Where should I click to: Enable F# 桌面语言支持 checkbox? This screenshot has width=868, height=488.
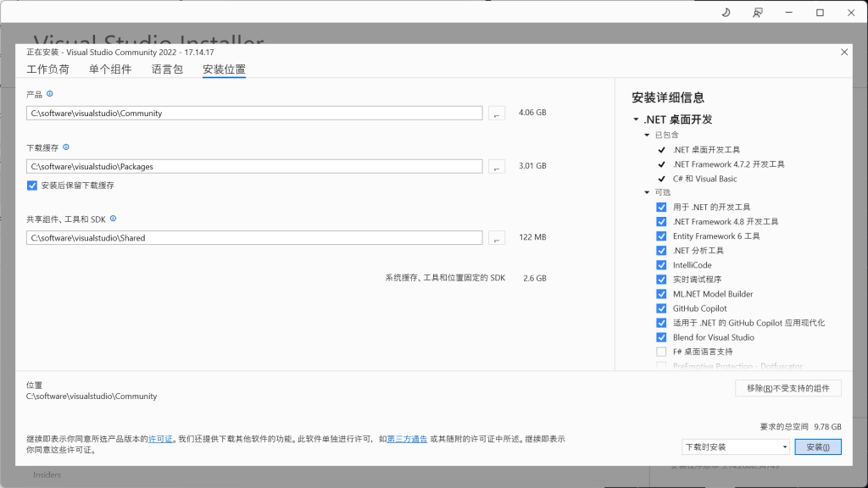coord(661,352)
